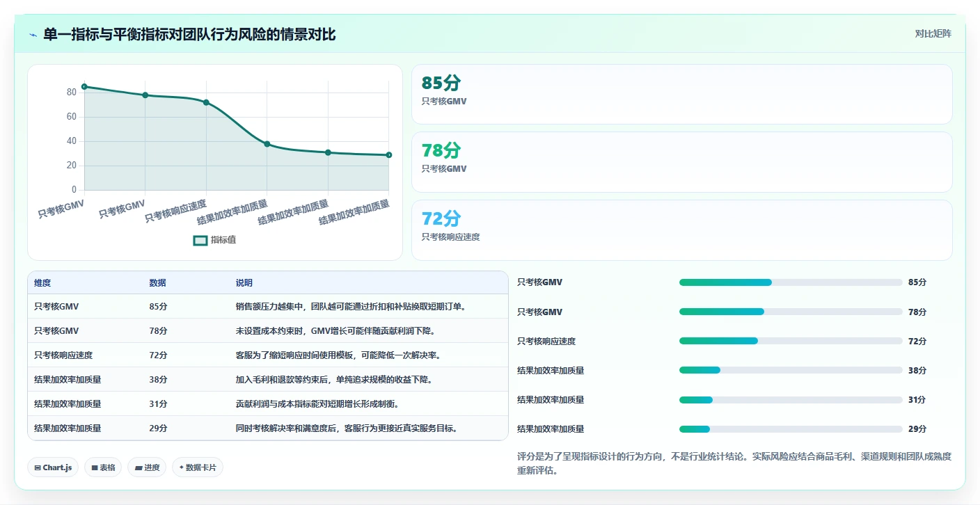Image resolution: width=980 pixels, height=505 pixels.
Task: Click the dashboard title 单一指标与平衡指标对团队行为风险的情景对比
Action: click(x=189, y=34)
